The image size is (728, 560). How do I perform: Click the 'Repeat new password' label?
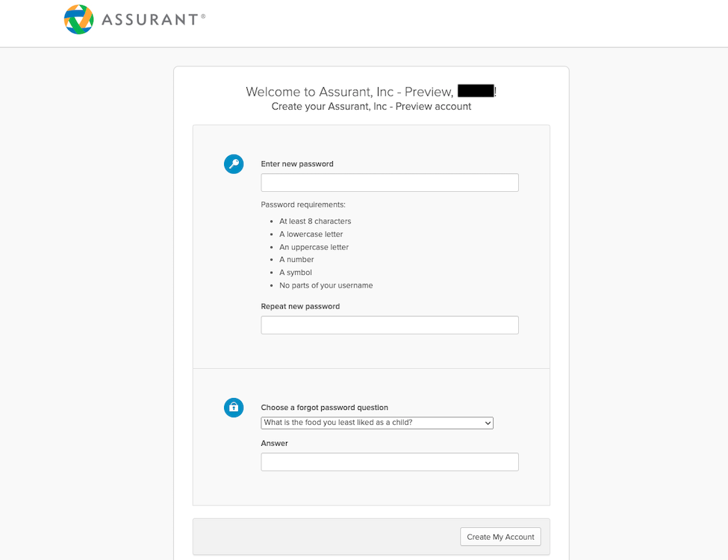(x=300, y=306)
